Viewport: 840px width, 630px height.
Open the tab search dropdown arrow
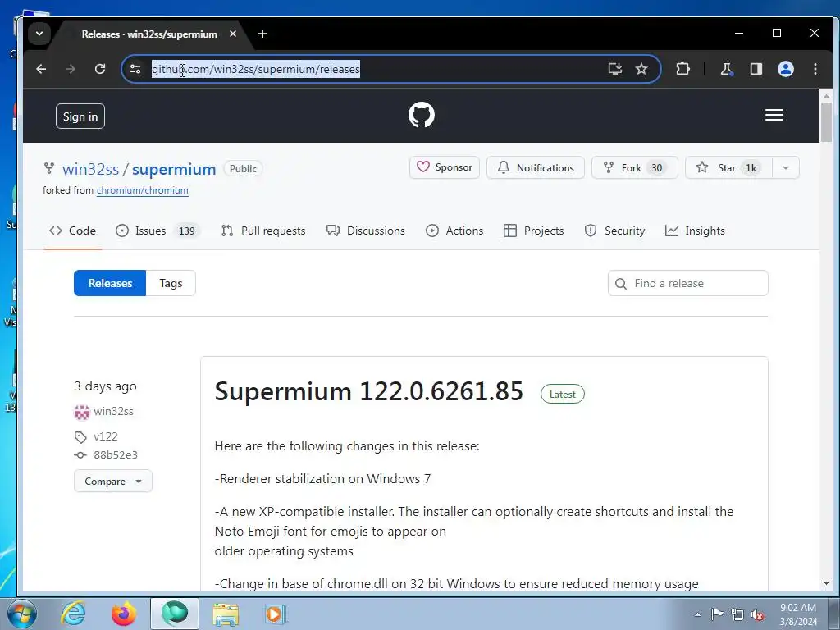coord(39,34)
